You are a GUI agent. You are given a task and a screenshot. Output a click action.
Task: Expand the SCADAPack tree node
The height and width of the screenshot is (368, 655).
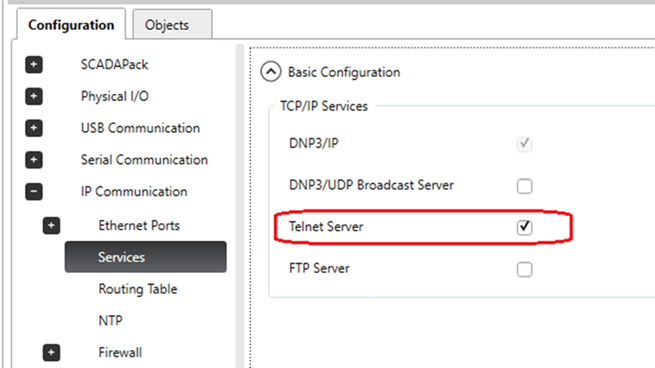click(x=34, y=65)
